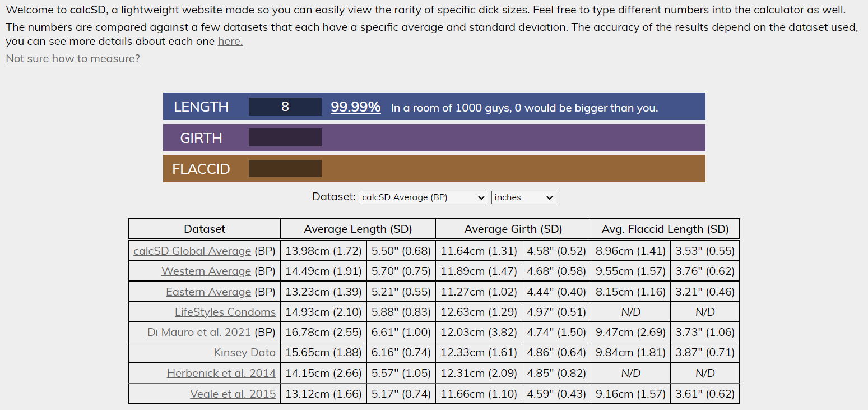This screenshot has width=868, height=410.
Task: Click the cell '13.98cm (1.72)'
Action: pos(324,251)
